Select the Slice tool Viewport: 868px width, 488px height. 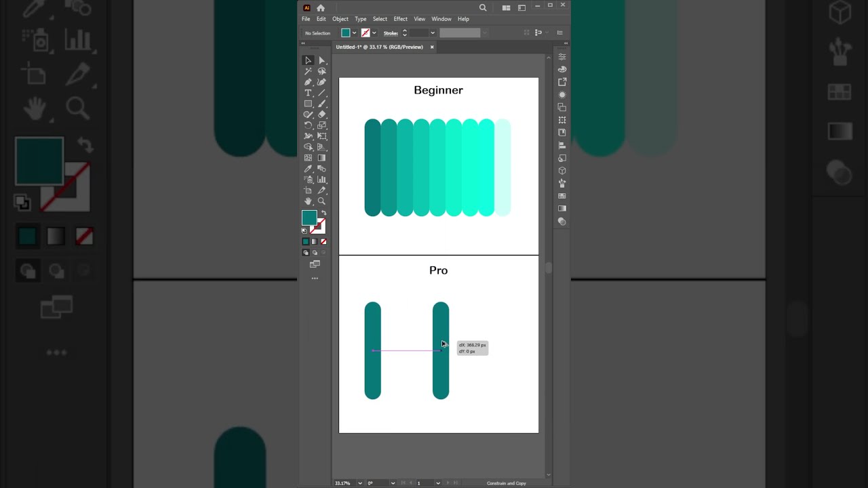(x=321, y=190)
